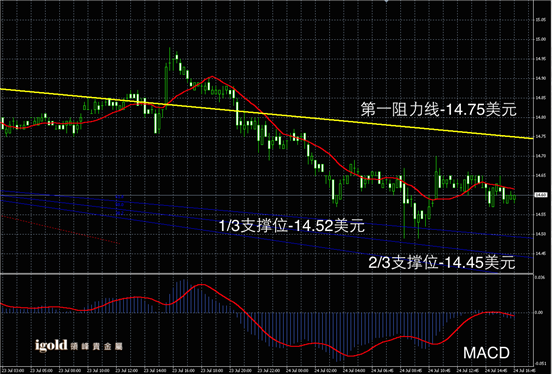Click the 1/3支撑位-14.52美元 label
Image resolution: width=552 pixels, height=374 pixels.
pos(291,226)
